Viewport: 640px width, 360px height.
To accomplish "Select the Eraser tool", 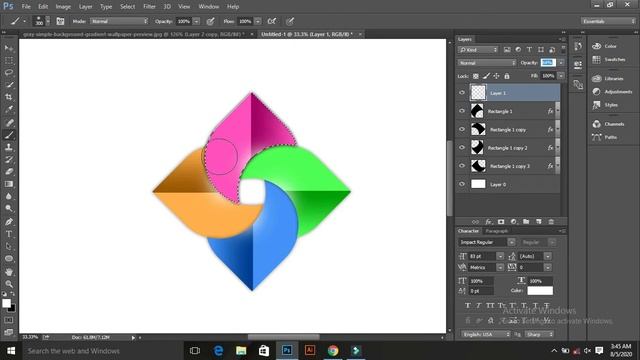I will click(9, 172).
